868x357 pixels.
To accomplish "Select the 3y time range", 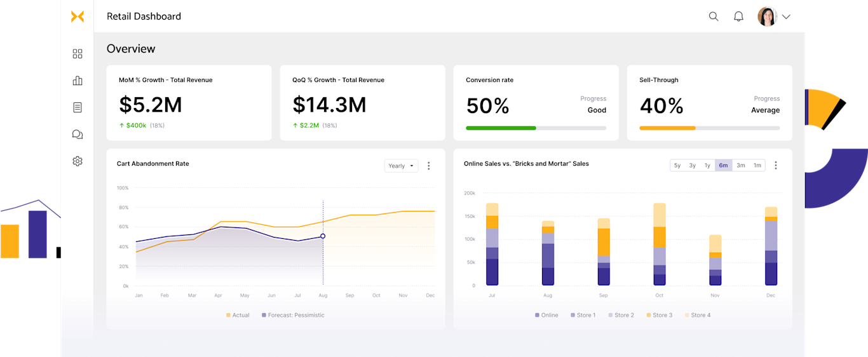I will [x=693, y=165].
